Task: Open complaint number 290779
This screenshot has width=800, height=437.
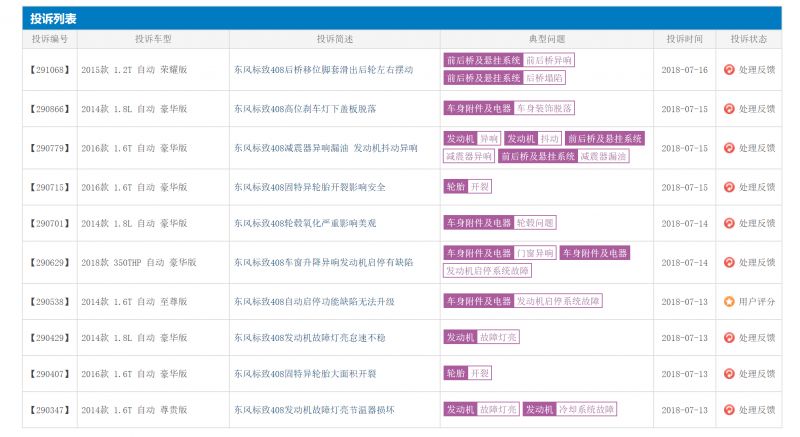Action: (x=49, y=148)
